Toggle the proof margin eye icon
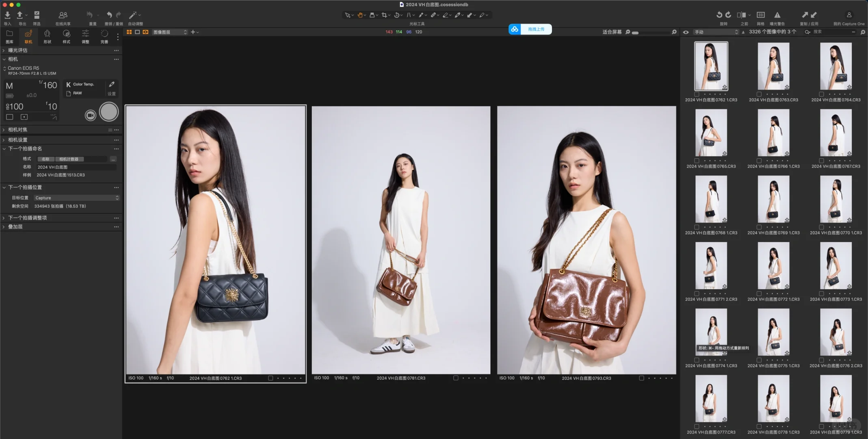Screen dimensions: 868x439 pos(145,32)
